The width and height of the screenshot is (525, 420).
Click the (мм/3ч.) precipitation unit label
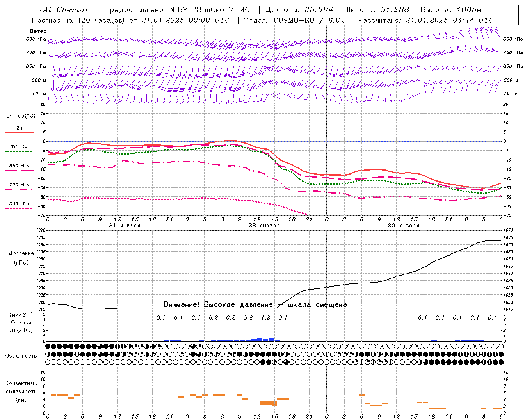21,315
